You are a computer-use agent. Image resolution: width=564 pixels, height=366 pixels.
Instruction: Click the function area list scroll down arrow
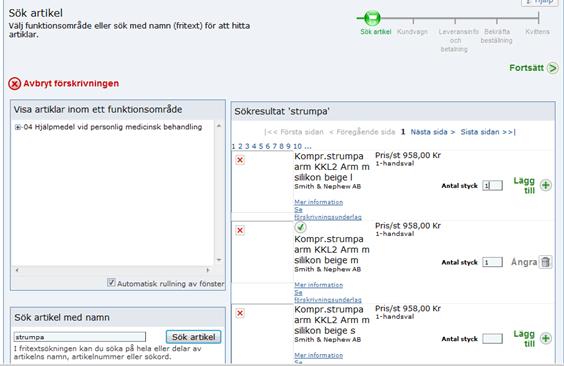coord(219,260)
